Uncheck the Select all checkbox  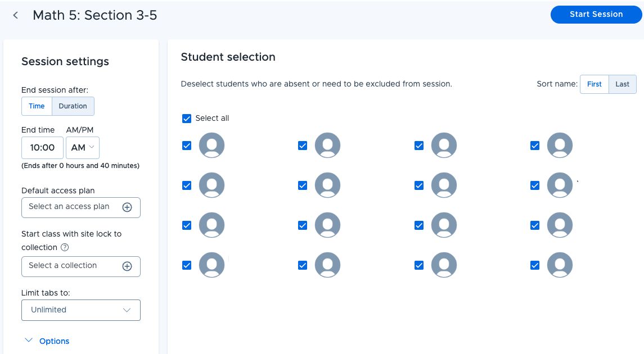pyautogui.click(x=187, y=119)
